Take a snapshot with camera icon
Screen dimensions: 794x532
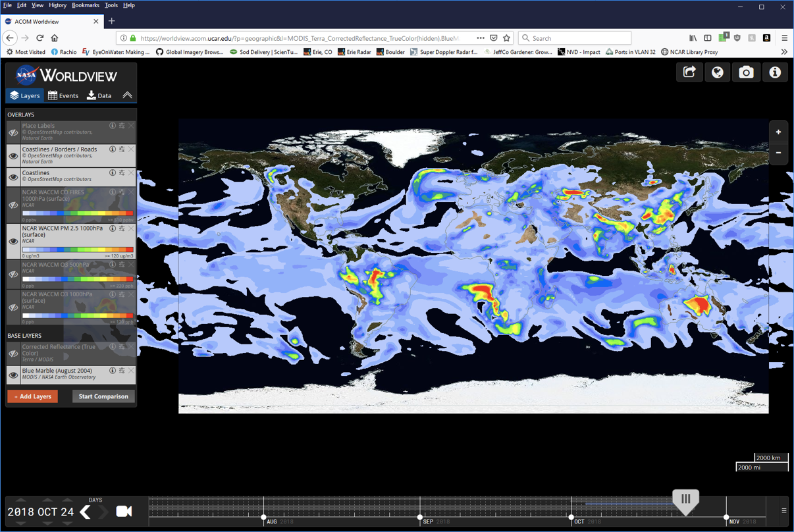pyautogui.click(x=746, y=72)
